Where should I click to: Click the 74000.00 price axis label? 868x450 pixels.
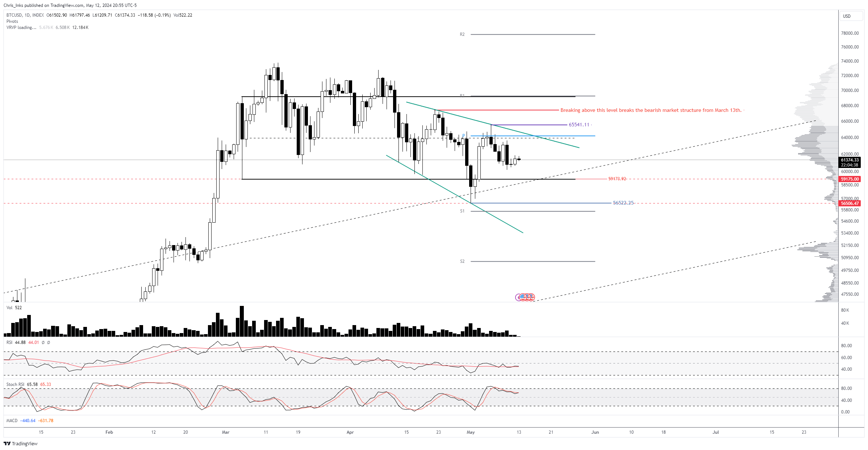850,61
